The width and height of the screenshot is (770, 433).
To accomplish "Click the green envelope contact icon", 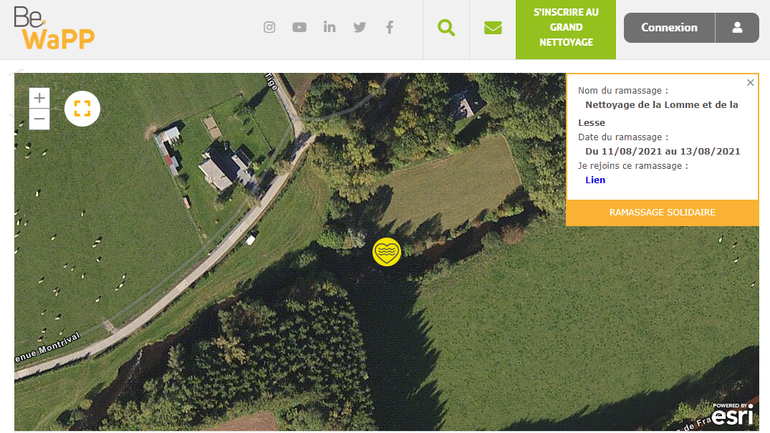I will click(x=493, y=27).
